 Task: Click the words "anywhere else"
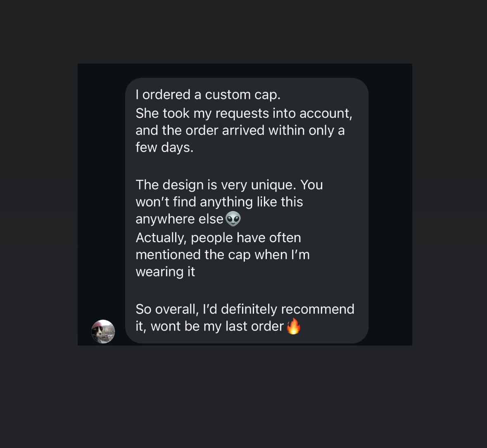[179, 219]
